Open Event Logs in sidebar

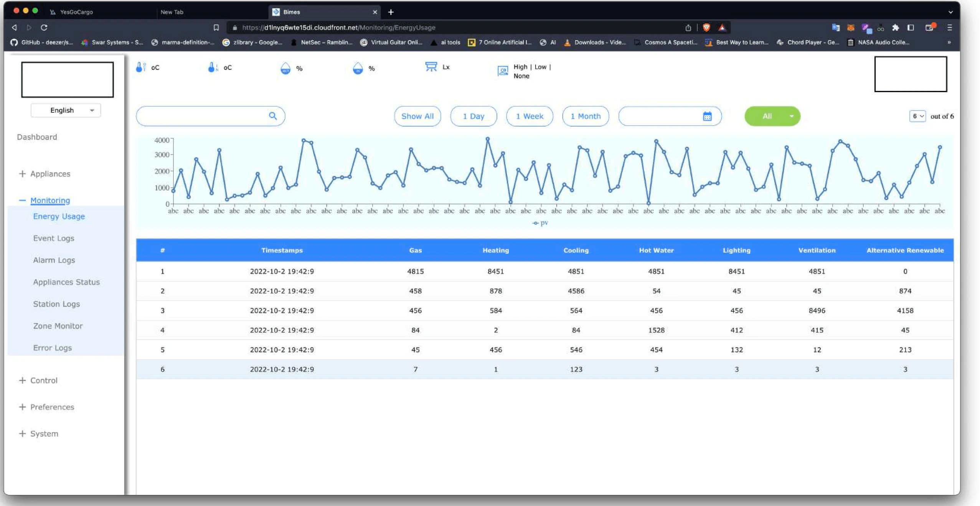[x=53, y=238]
